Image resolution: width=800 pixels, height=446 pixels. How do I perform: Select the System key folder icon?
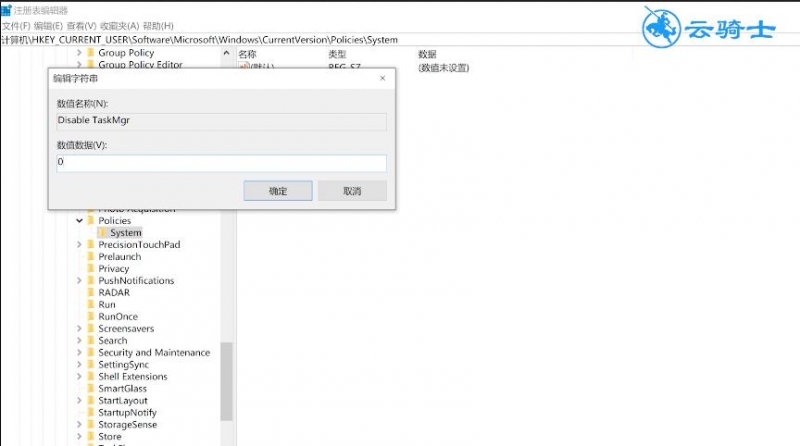point(103,233)
